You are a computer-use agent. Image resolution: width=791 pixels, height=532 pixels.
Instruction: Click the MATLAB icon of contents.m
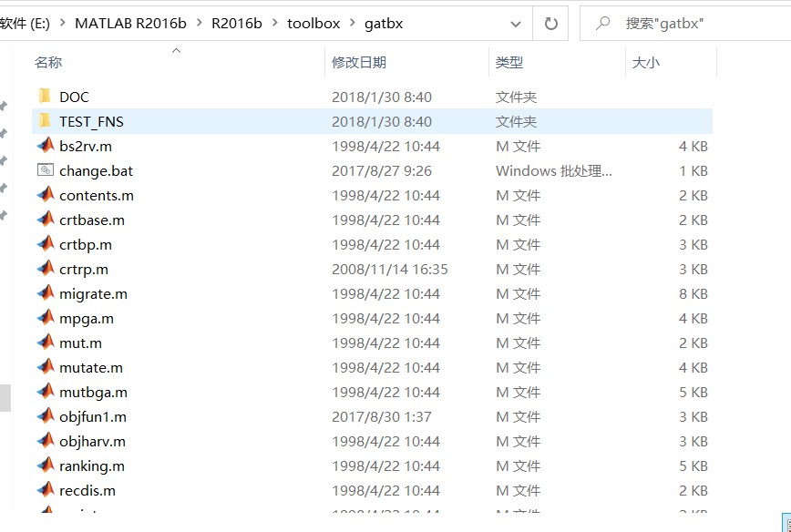(x=46, y=195)
